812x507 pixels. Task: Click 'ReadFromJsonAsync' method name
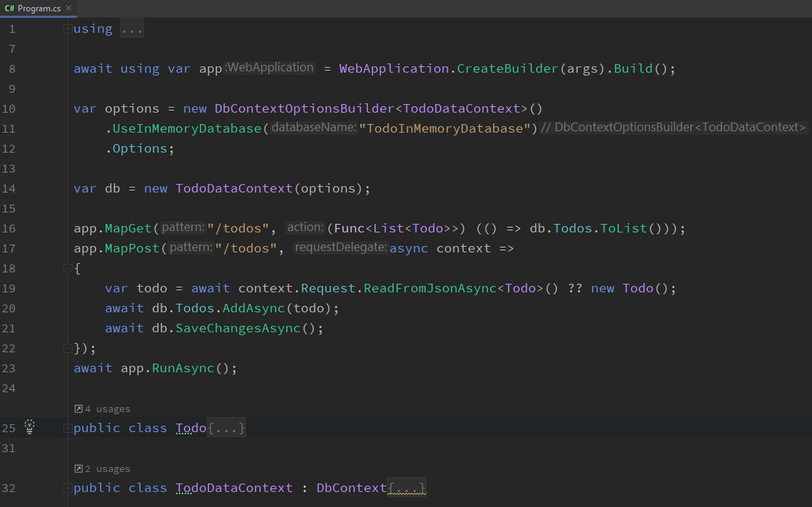pyautogui.click(x=430, y=289)
